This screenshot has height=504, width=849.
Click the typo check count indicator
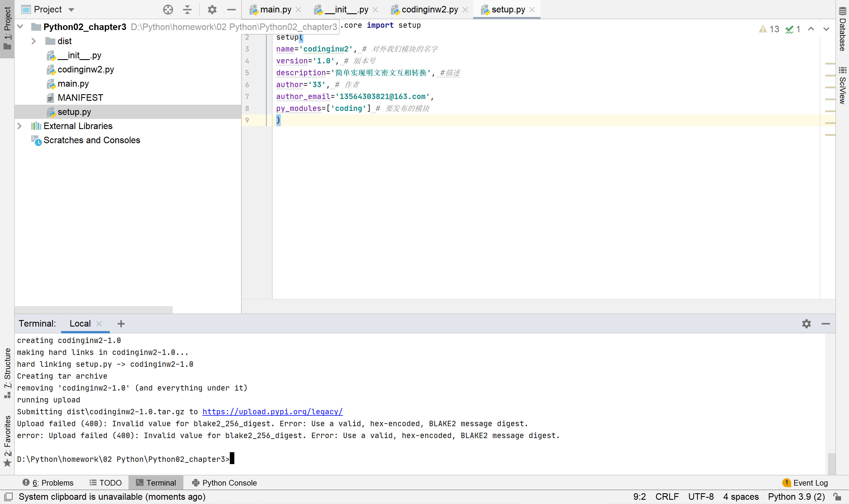click(x=793, y=29)
